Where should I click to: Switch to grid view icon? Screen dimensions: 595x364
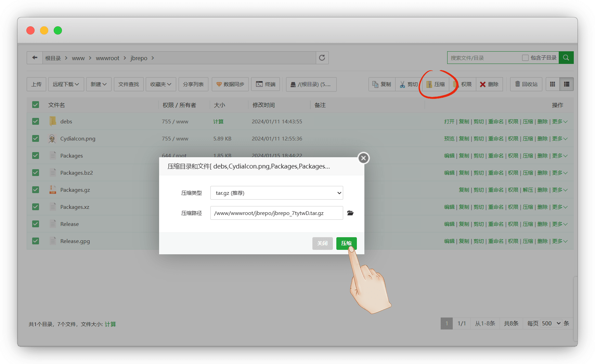552,84
